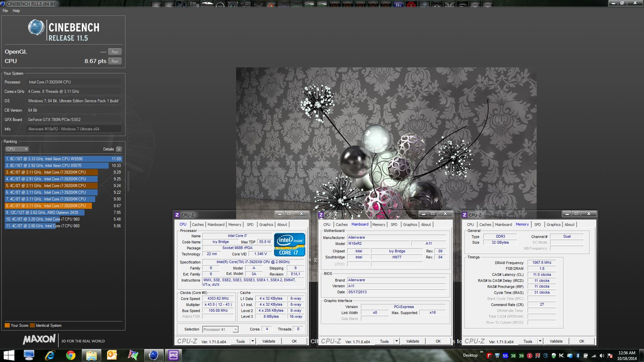The image size is (644, 362).
Task: Open the Cinebench Help menu
Action: pyautogui.click(x=16, y=11)
